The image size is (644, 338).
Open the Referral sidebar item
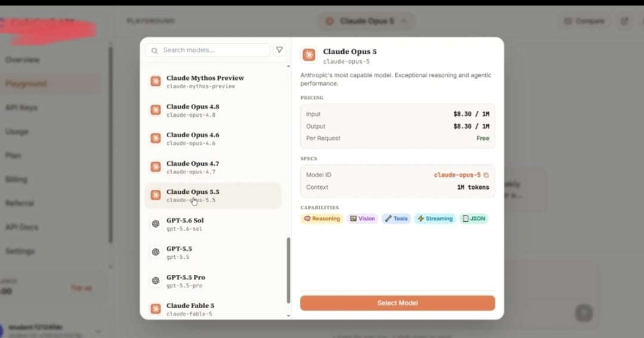click(x=51, y=203)
